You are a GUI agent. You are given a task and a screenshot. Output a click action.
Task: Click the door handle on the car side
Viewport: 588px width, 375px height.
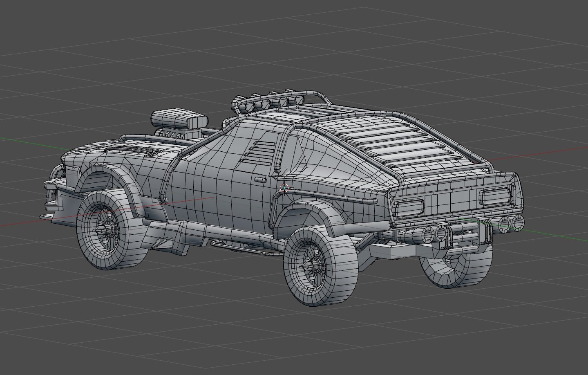click(x=260, y=179)
